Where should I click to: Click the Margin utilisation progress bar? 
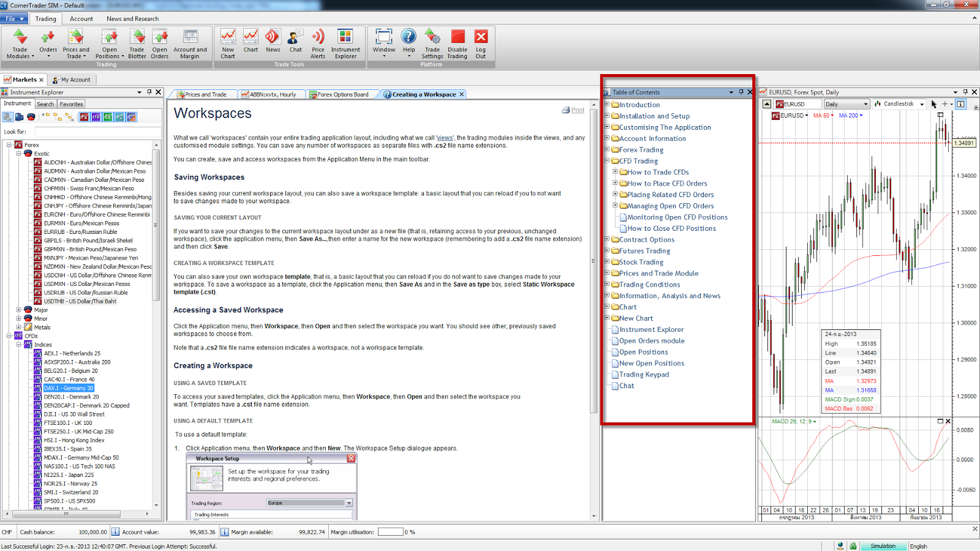coord(390,532)
